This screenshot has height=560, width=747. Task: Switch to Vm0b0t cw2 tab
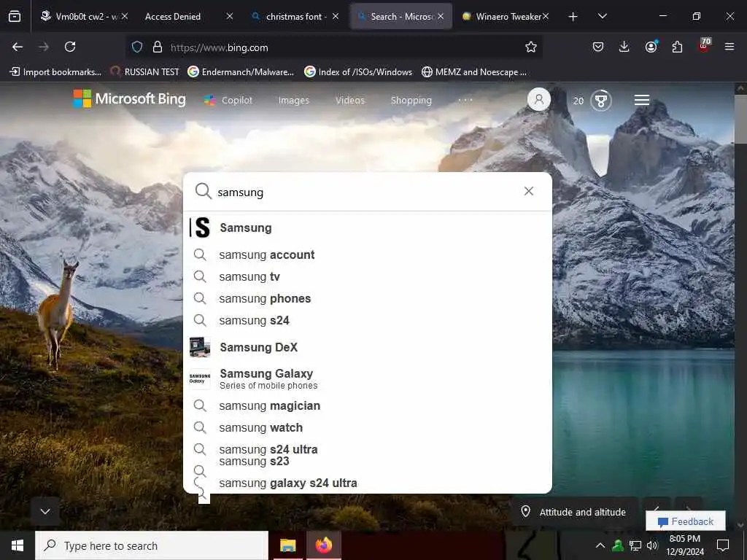tap(85, 17)
